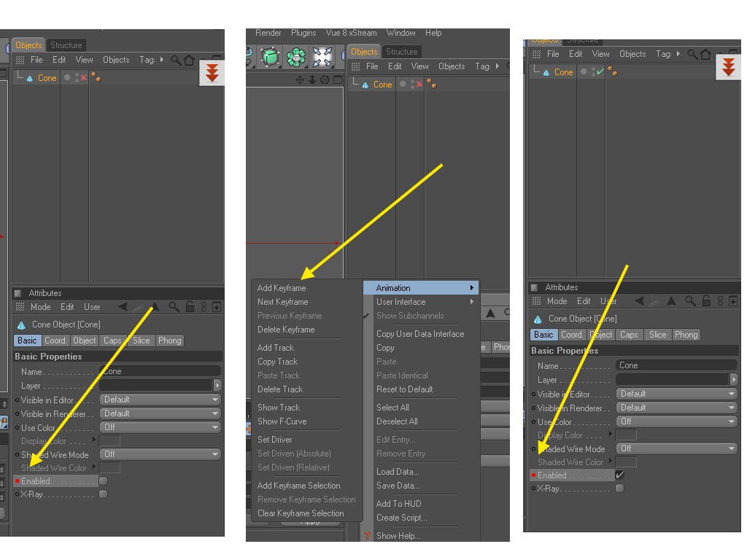
Task: Click Attributes new manager plus icon, Enabled-checked panel
Action: [733, 301]
